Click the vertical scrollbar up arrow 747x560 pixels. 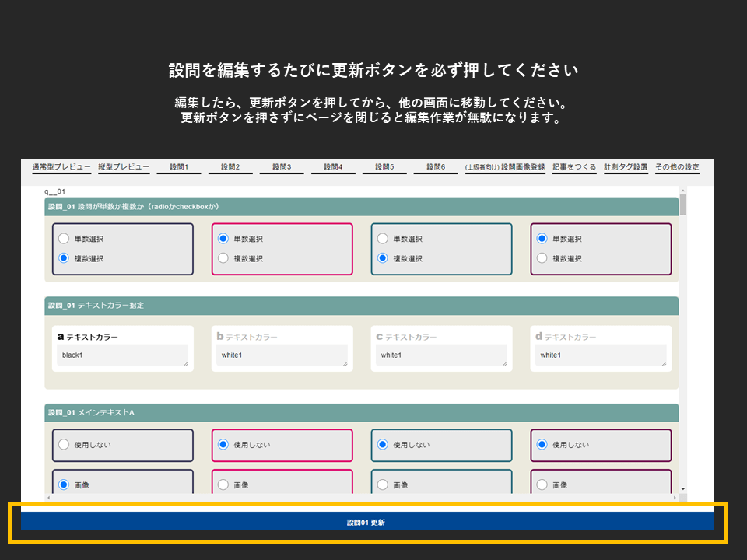tap(683, 189)
